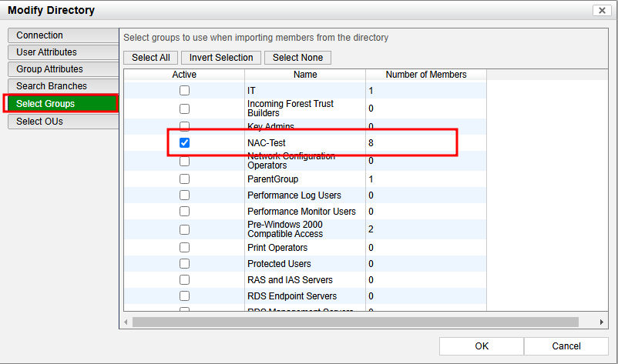Uncheck the NAC-Test group checkbox
The height and width of the screenshot is (364, 618).
tap(184, 143)
